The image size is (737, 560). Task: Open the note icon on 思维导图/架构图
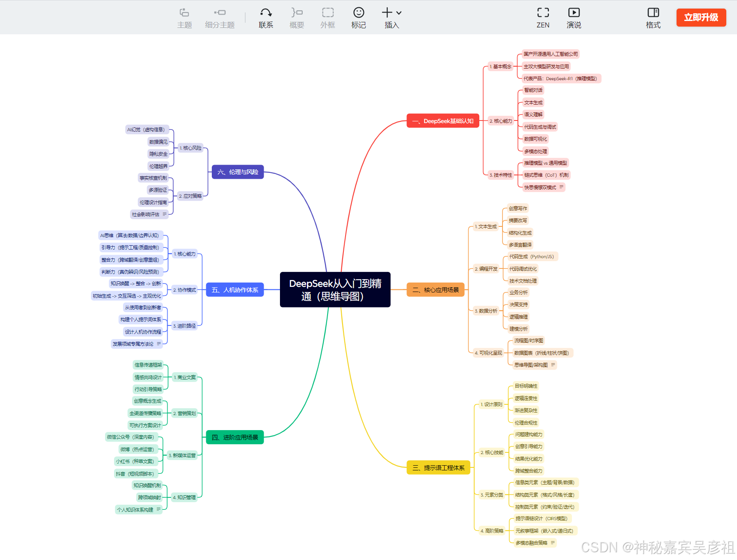[553, 365]
